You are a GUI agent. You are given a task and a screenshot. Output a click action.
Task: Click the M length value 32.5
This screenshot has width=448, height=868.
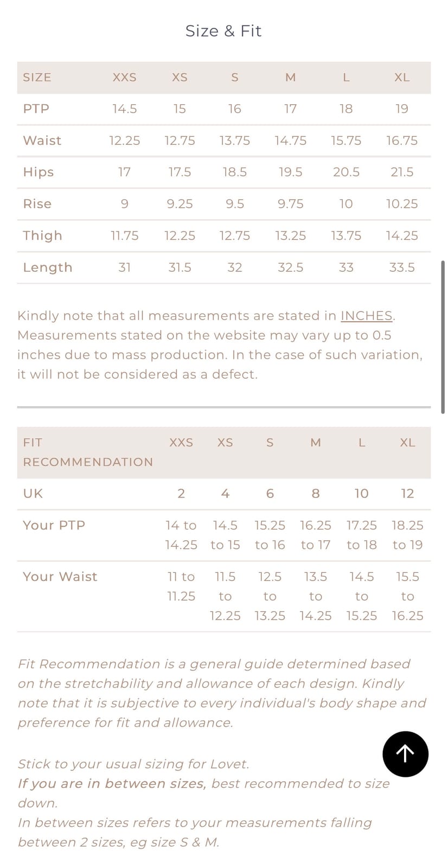click(x=291, y=267)
